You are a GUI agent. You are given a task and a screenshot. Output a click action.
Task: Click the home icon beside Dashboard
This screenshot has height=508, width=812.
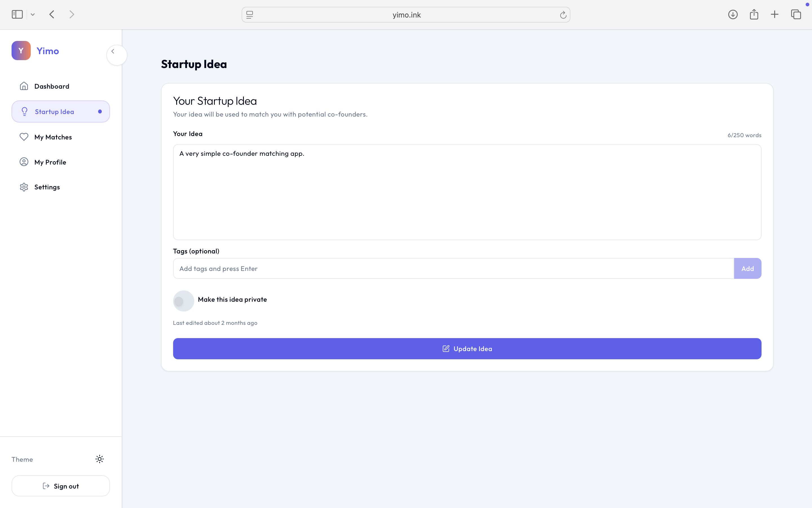pos(24,86)
